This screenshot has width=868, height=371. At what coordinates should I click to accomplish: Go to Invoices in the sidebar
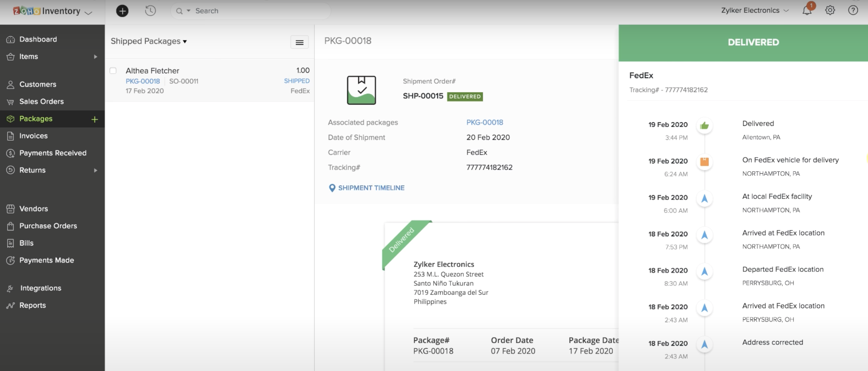tap(33, 136)
